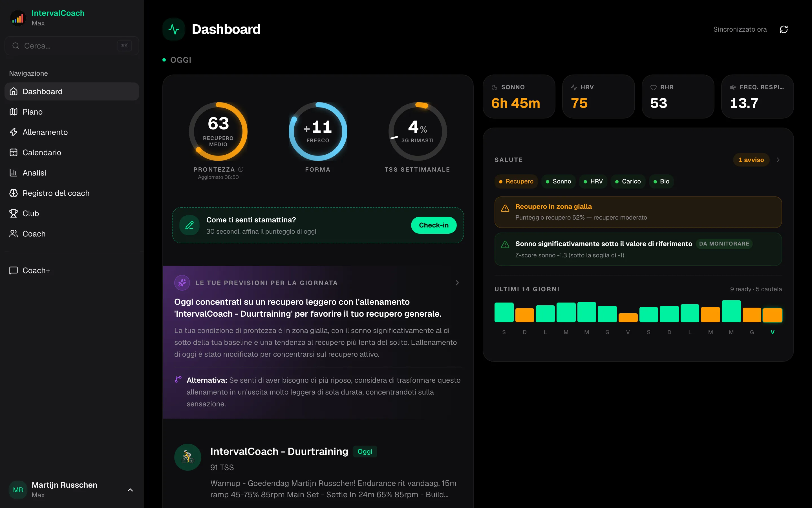Viewport: 812px width, 508px height.
Task: Click the MR user avatar
Action: tap(18, 490)
